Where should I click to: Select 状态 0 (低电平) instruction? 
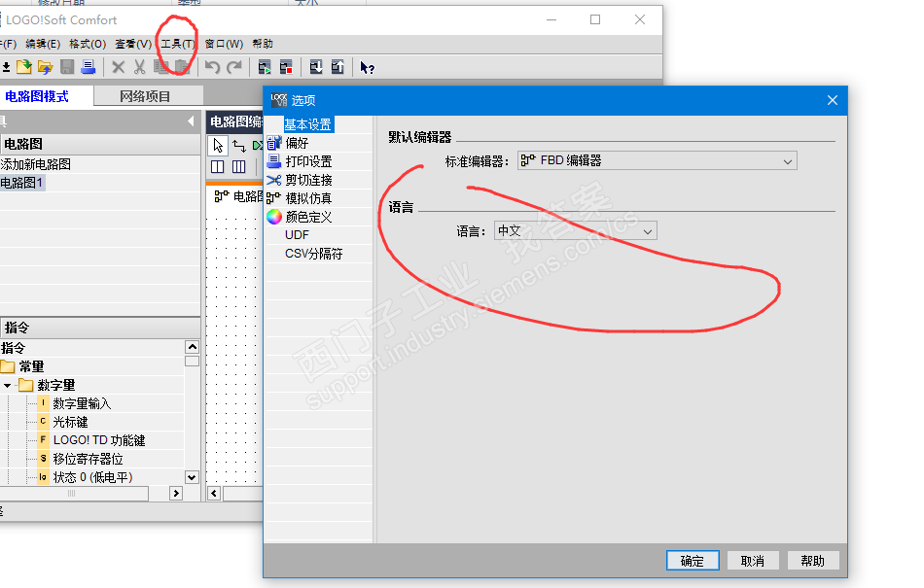tap(92, 477)
